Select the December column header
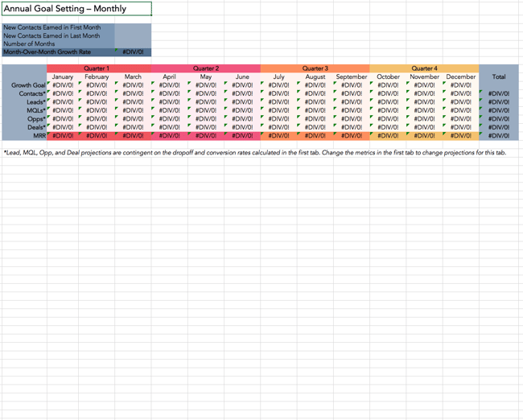The width and height of the screenshot is (523, 420). (460, 76)
